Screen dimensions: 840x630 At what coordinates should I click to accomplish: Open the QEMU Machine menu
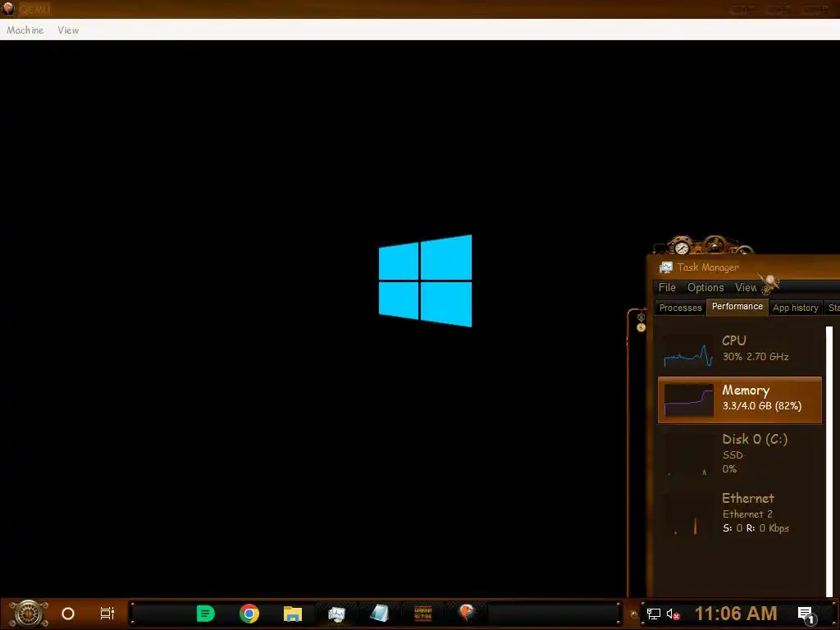[25, 30]
